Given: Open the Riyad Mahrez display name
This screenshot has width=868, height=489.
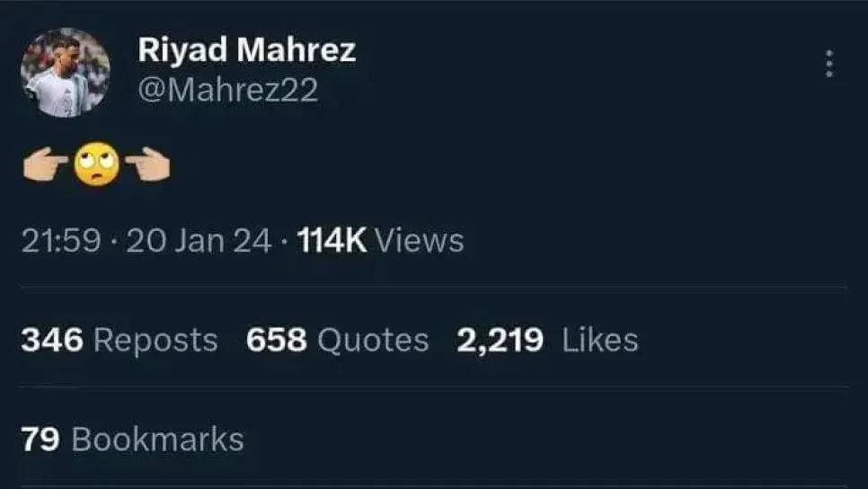Looking at the screenshot, I should click(x=247, y=49).
